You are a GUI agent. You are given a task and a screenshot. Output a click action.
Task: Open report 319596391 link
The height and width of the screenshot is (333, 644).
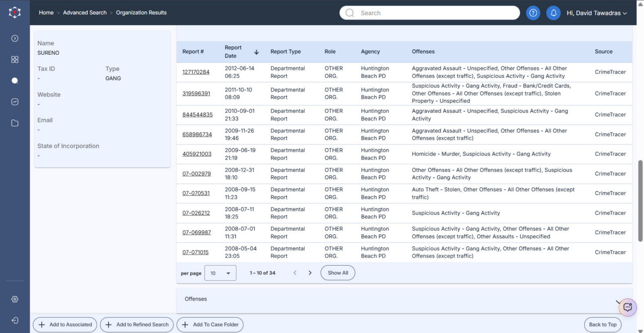pyautogui.click(x=196, y=94)
